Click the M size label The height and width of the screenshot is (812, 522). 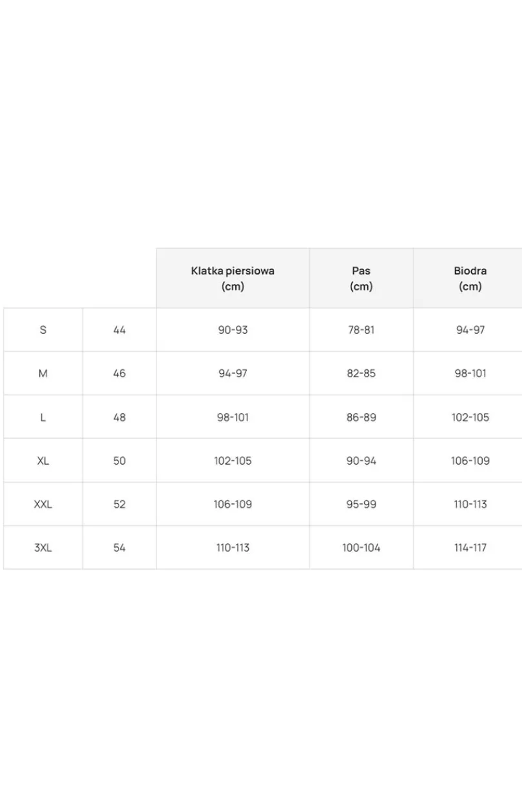43,374
